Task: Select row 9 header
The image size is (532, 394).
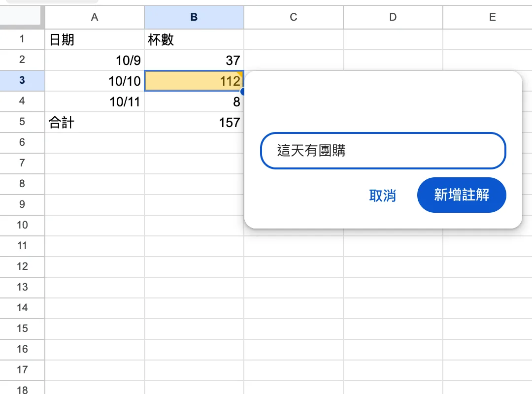Action: coord(22,205)
